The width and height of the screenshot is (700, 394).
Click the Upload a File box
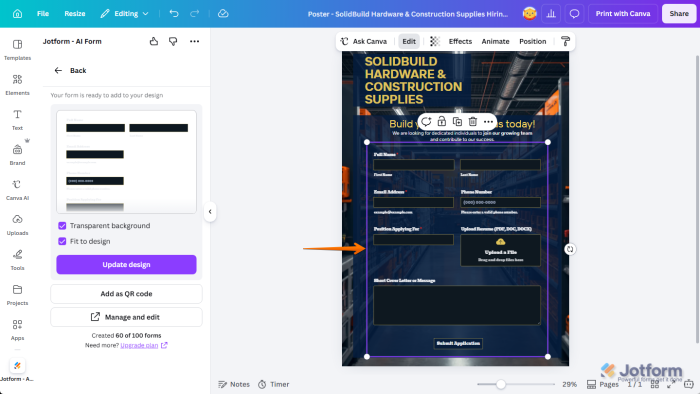500,250
